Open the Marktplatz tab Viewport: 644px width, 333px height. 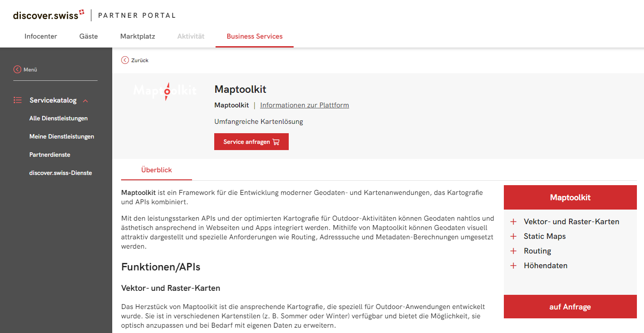(x=137, y=36)
